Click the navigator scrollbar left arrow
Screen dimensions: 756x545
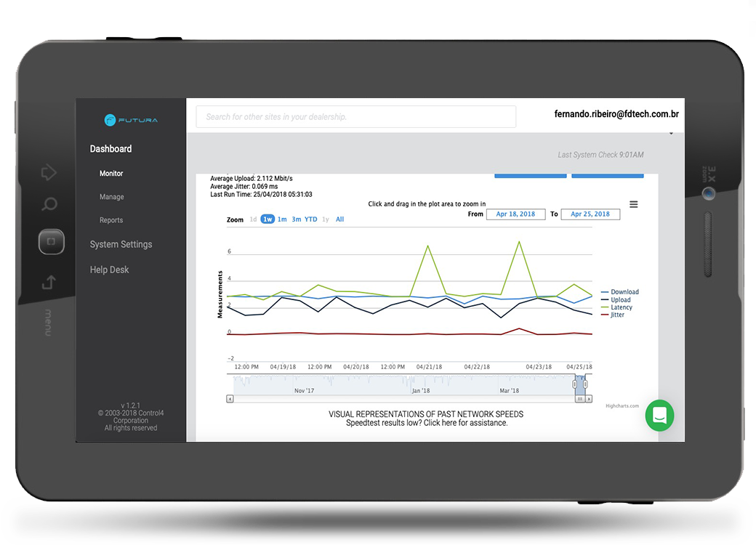[230, 399]
